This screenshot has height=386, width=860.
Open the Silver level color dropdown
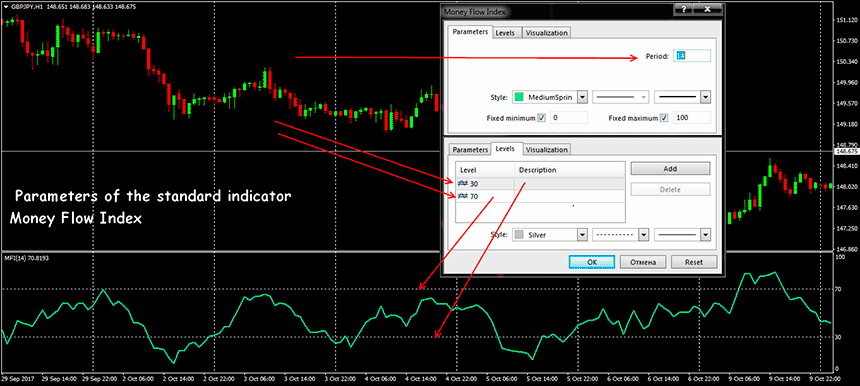pyautogui.click(x=582, y=235)
